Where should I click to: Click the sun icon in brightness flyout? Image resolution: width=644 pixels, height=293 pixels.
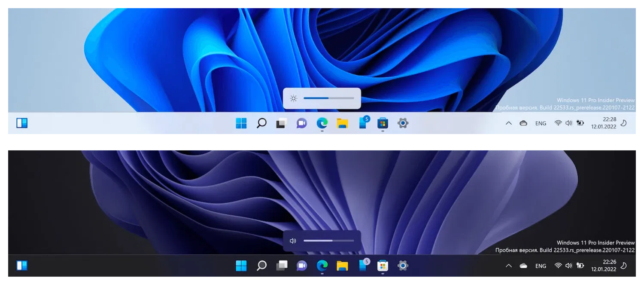293,98
